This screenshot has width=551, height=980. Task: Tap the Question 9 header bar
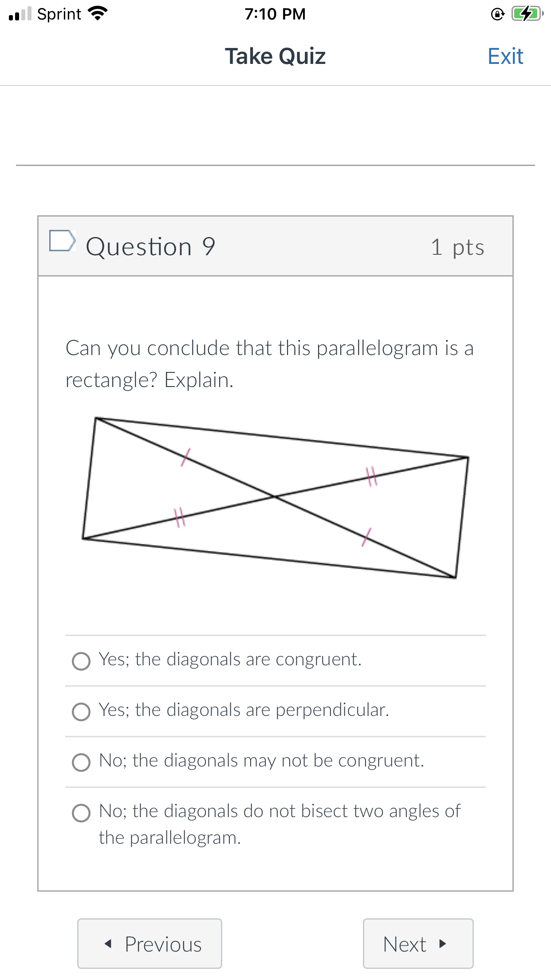click(275, 246)
